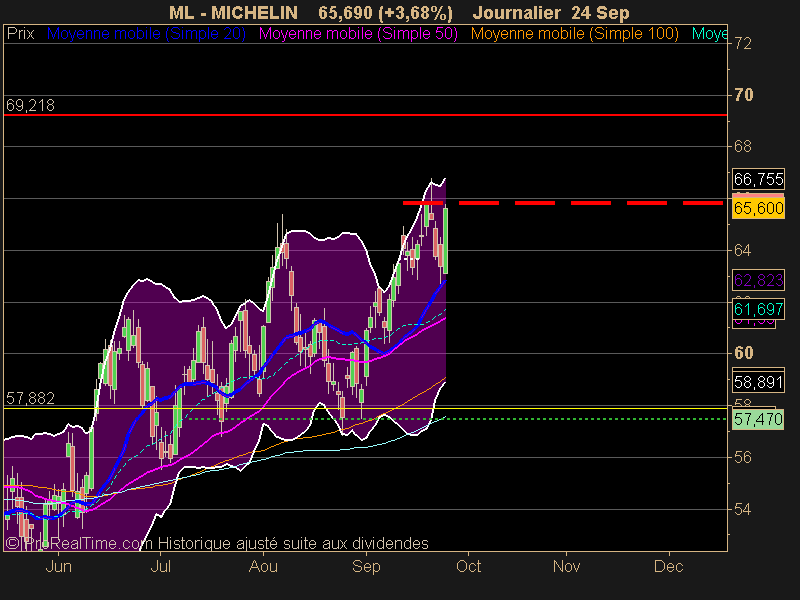
Task: Click the "Sep" month on time axis
Action: tap(366, 567)
